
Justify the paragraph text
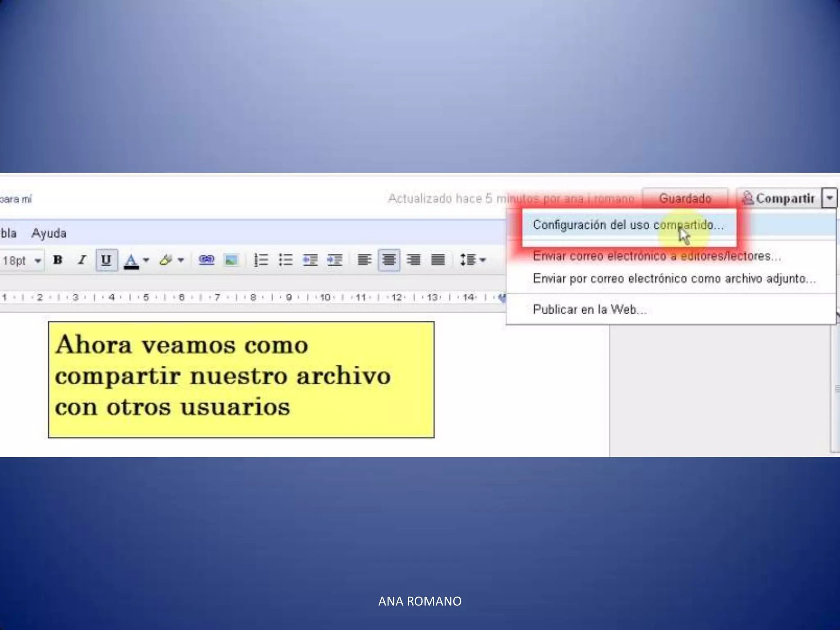pyautogui.click(x=438, y=260)
